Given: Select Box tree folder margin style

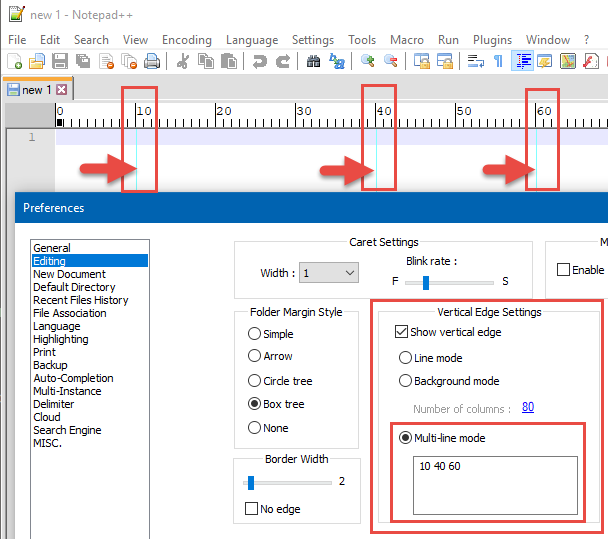Looking at the screenshot, I should pyautogui.click(x=254, y=404).
